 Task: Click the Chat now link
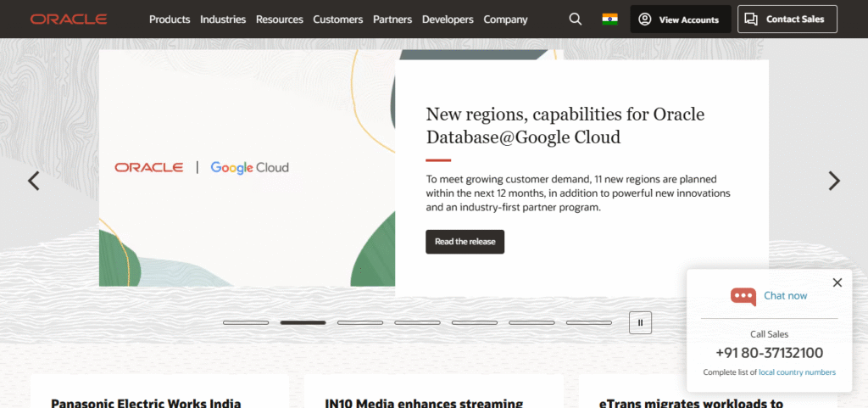click(x=786, y=296)
